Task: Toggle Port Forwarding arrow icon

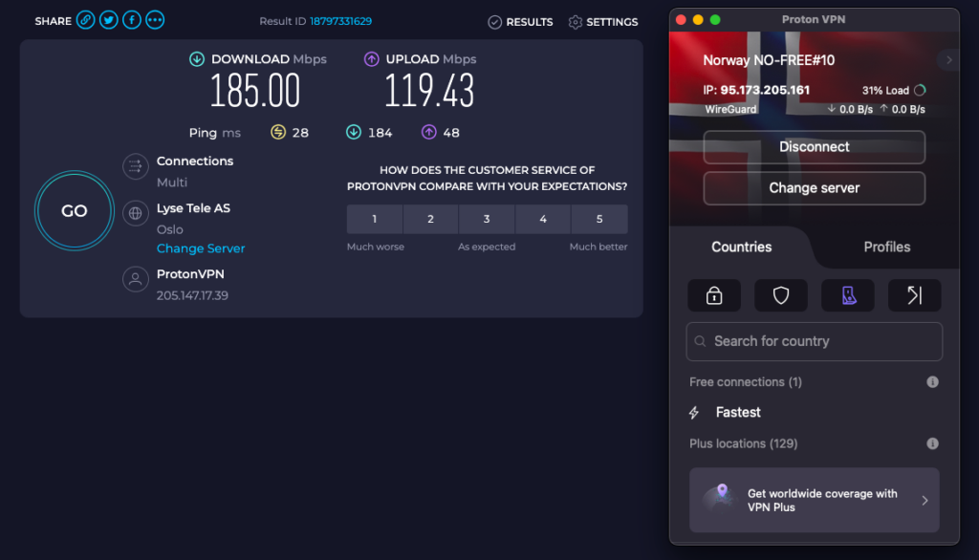Action: (x=915, y=295)
